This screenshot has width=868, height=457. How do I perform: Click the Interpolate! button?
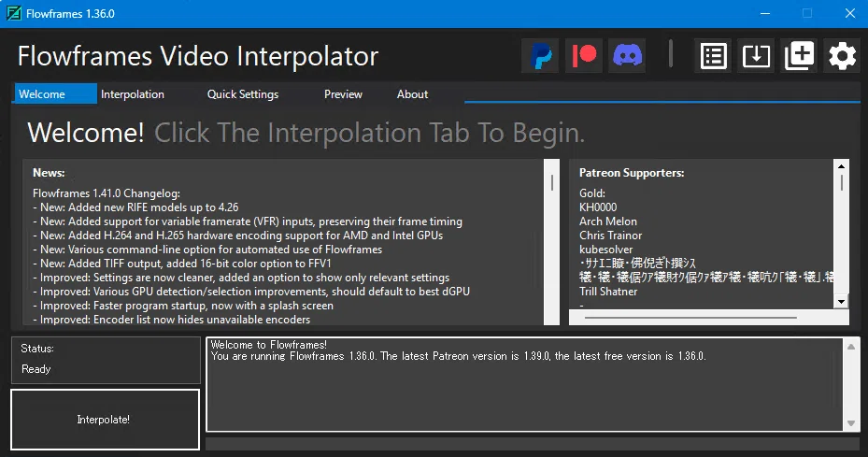click(106, 420)
